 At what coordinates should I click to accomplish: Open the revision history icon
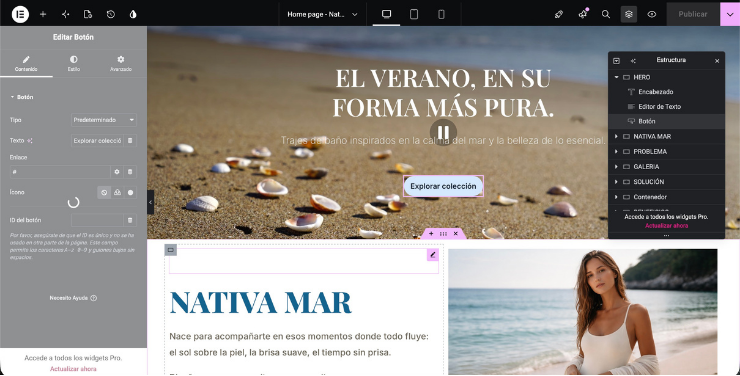110,14
